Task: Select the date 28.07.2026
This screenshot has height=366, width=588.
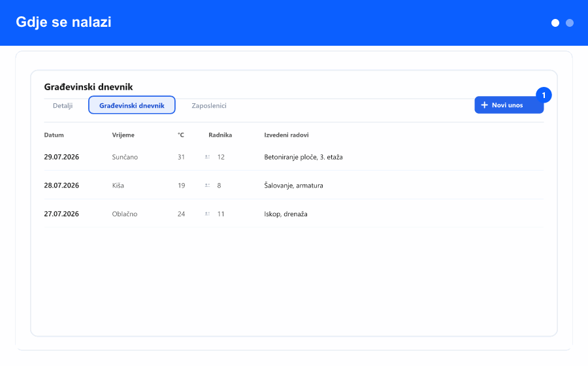Action: point(61,185)
